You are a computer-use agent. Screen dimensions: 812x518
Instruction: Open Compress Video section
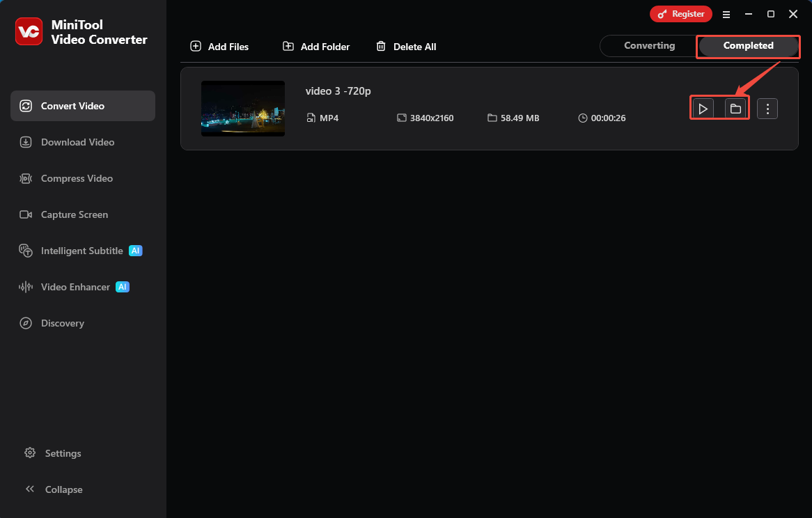83,178
